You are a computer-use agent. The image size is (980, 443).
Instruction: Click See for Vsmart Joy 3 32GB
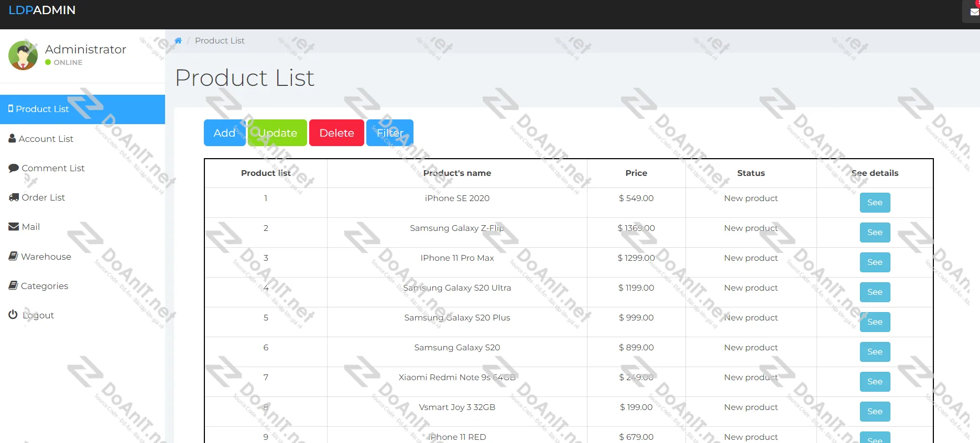(875, 412)
